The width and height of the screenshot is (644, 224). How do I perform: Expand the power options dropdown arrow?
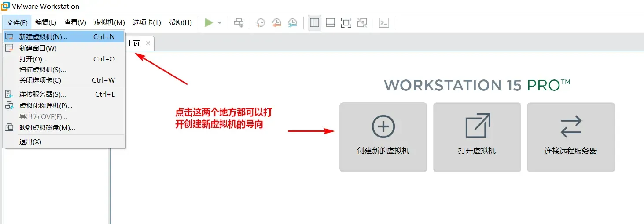point(220,22)
